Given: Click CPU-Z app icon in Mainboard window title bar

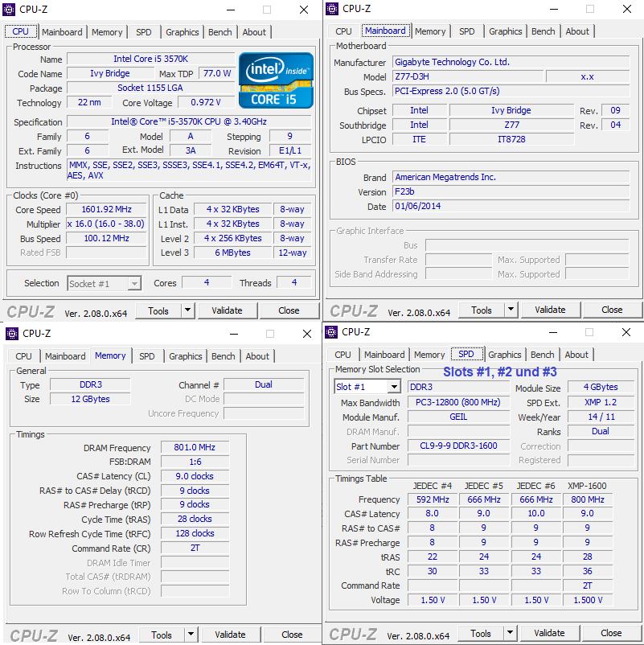Looking at the screenshot, I should (x=332, y=8).
